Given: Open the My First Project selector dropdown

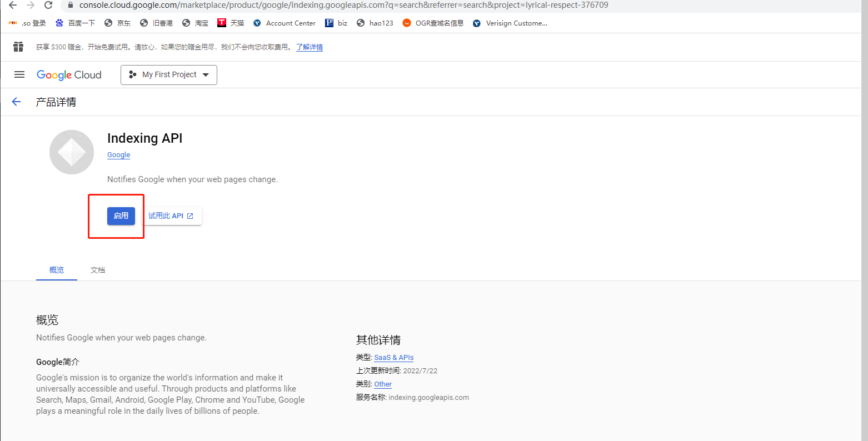Looking at the screenshot, I should [169, 75].
